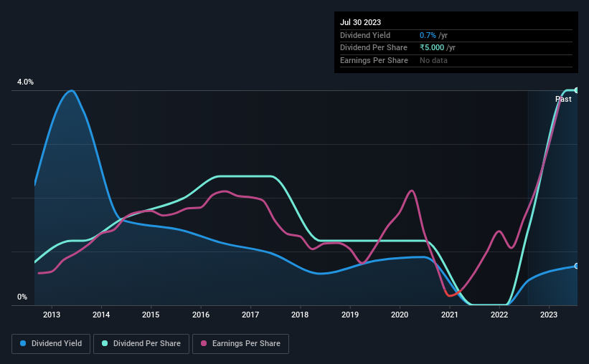Image resolution: width=589 pixels, height=364 pixels.
Task: Click the teal Dividend Per Share legend dot
Action: click(x=105, y=343)
